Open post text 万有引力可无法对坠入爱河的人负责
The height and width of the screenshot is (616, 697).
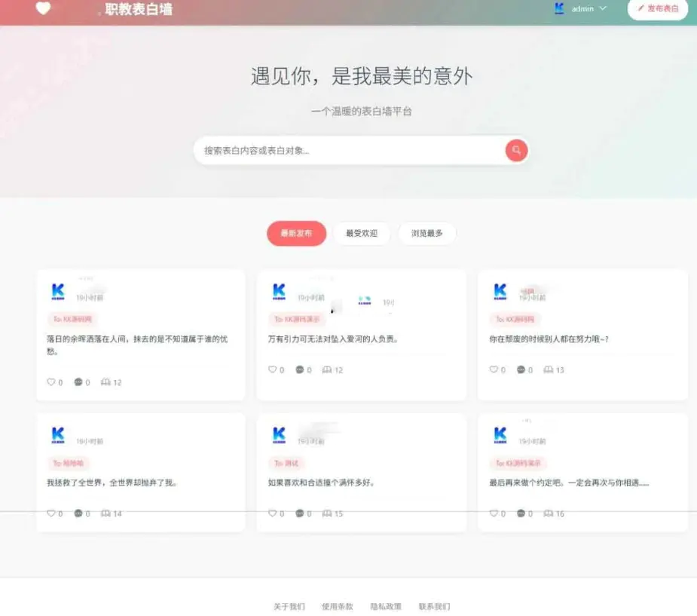tap(332, 339)
